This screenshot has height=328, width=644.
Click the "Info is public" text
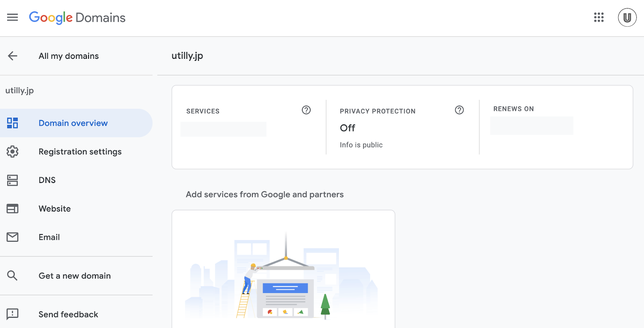point(361,145)
